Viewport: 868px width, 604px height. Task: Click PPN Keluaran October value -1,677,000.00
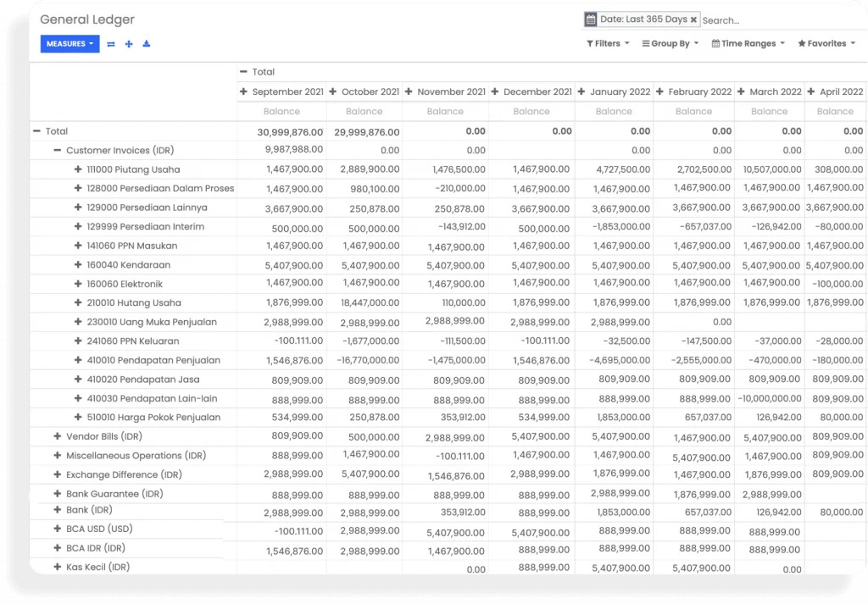coord(371,341)
